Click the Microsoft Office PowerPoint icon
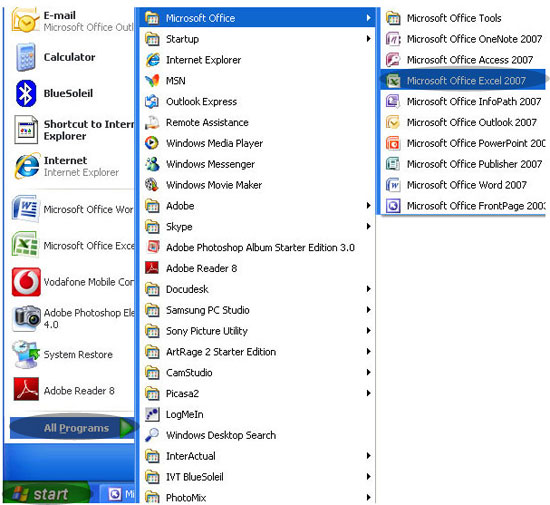Viewport: 550px width, 505px height. [393, 143]
